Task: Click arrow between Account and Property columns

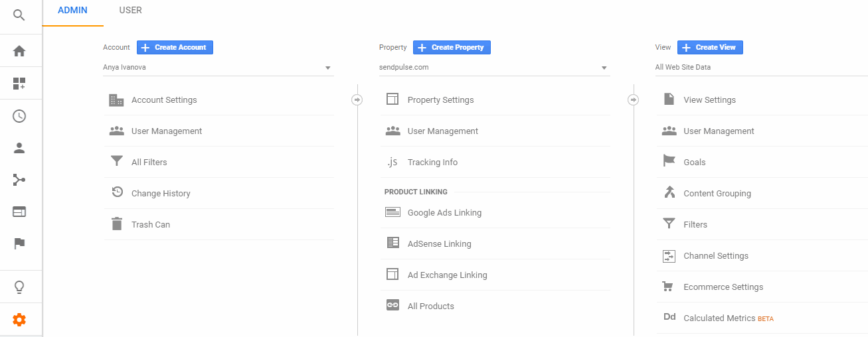Action: (x=357, y=100)
